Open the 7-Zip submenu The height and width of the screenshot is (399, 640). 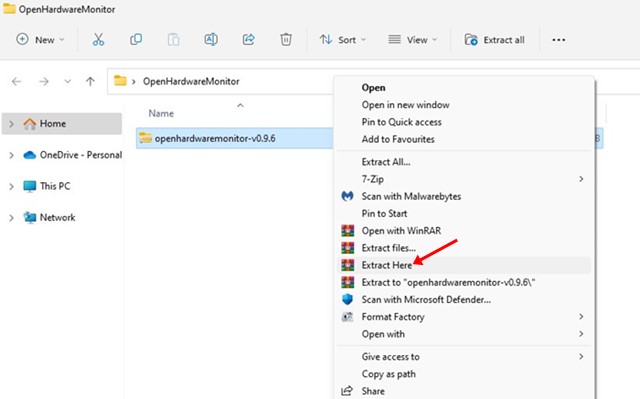464,179
